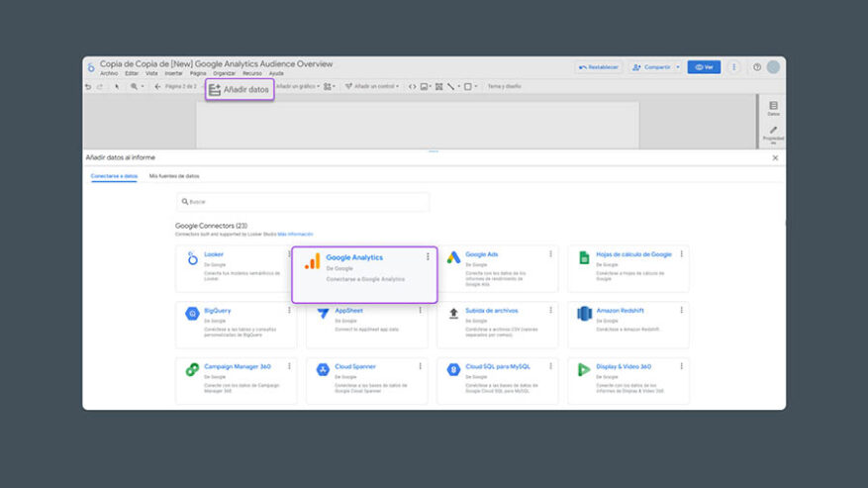Viewport: 868px width, 488px height.
Task: Select the Campaign Manager 360 connector
Action: coord(236,380)
